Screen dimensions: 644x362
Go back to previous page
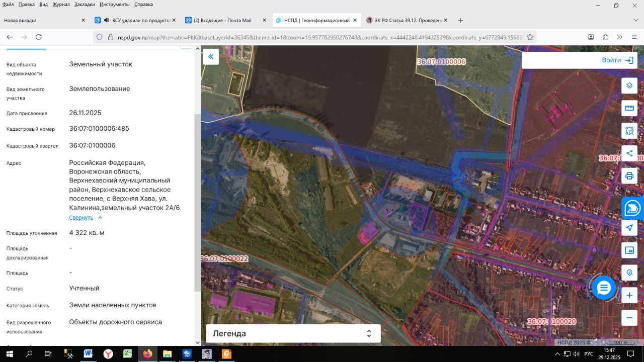pos(10,37)
